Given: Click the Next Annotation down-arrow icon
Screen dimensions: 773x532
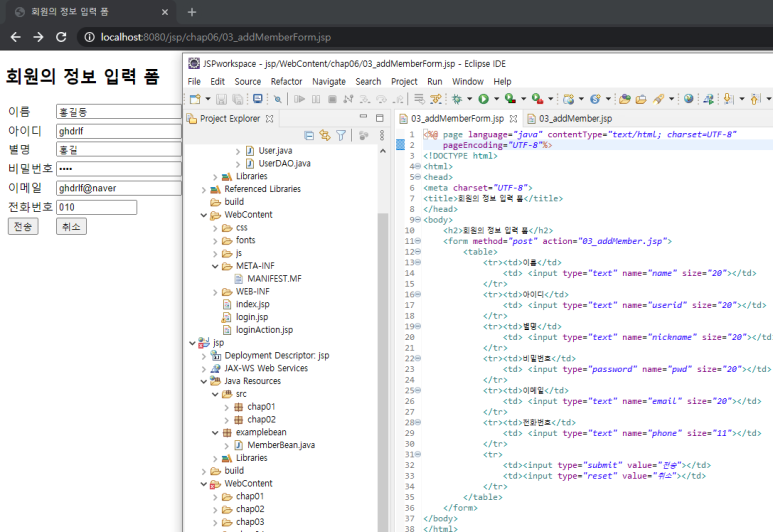Looking at the screenshot, I should point(729,99).
